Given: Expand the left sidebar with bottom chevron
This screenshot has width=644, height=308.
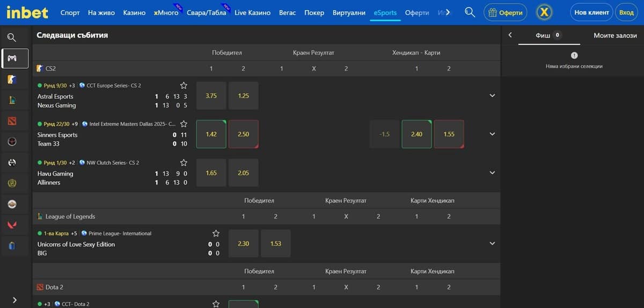Looking at the screenshot, I should tap(14, 300).
